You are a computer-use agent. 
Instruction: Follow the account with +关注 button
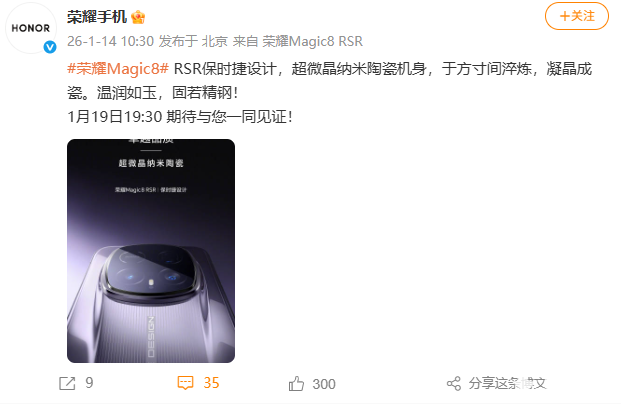(577, 16)
